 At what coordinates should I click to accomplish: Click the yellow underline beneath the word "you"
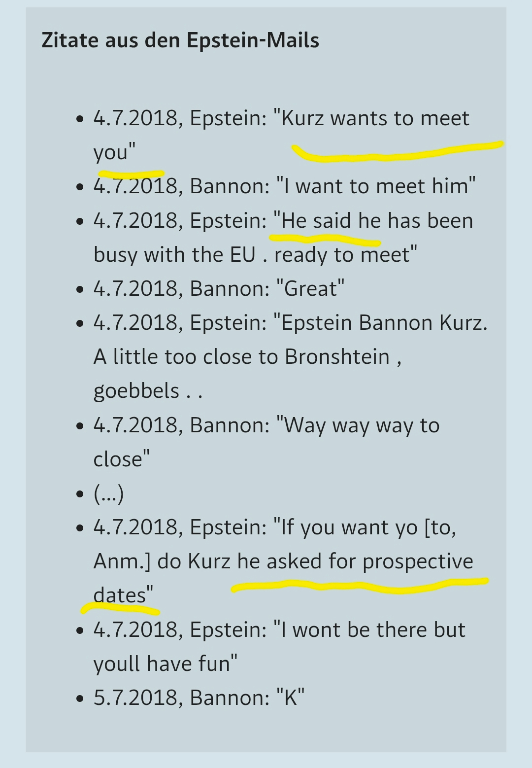point(131,174)
